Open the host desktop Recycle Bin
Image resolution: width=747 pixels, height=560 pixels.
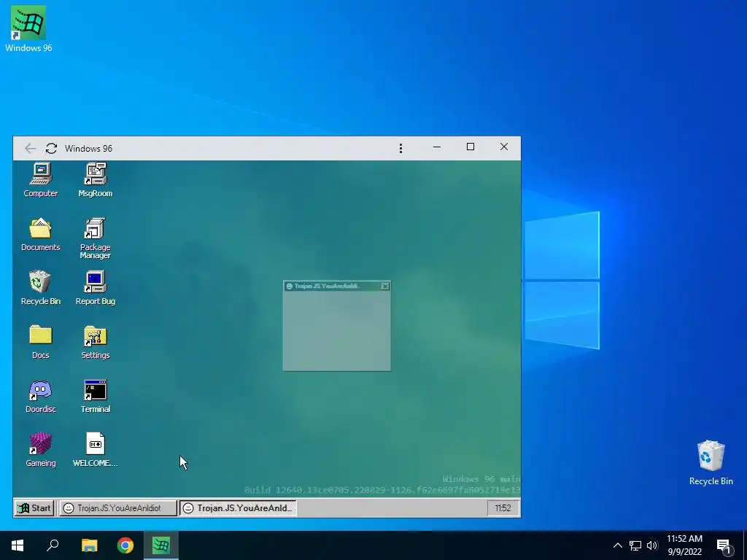(711, 462)
